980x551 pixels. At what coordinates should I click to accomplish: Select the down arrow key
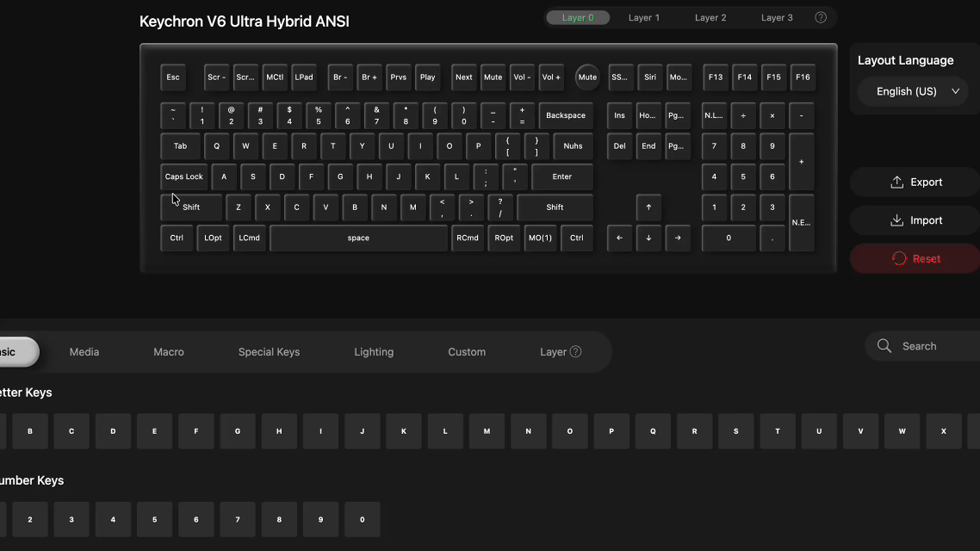(x=648, y=238)
